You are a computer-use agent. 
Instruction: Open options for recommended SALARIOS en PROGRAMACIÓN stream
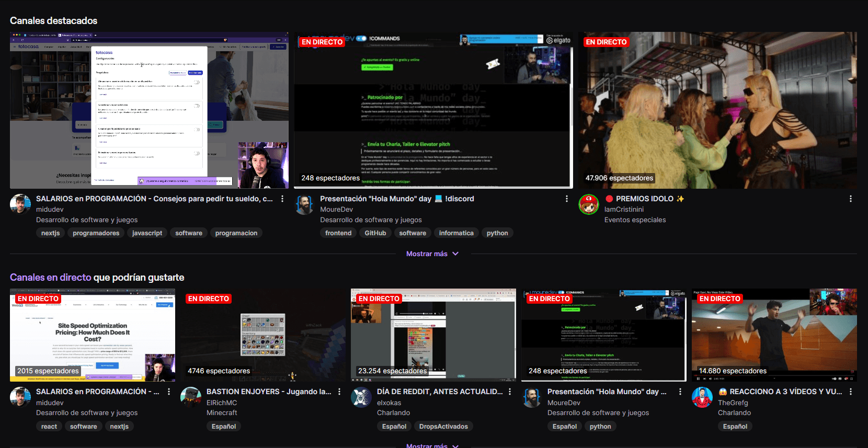169,392
